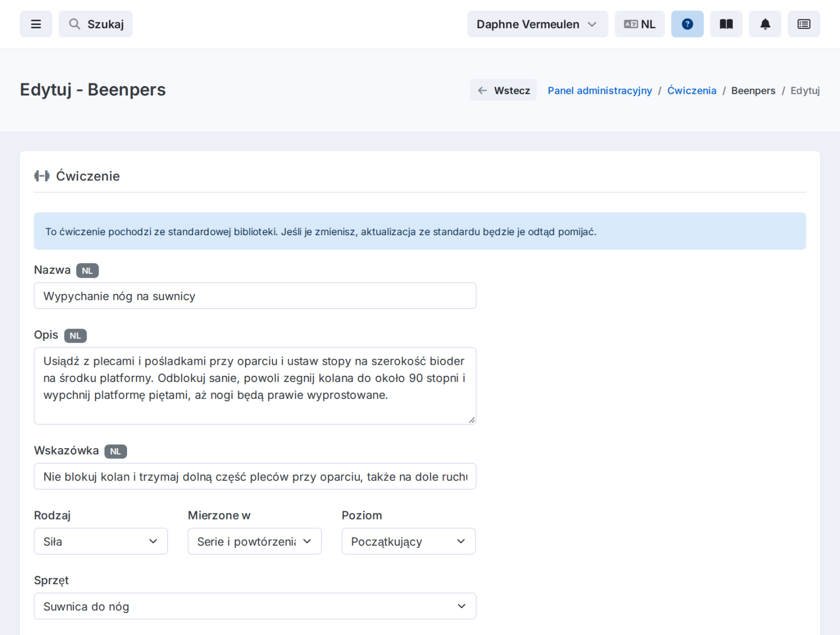
Task: Click the Edytuj breadcrumb text
Action: [x=805, y=90]
